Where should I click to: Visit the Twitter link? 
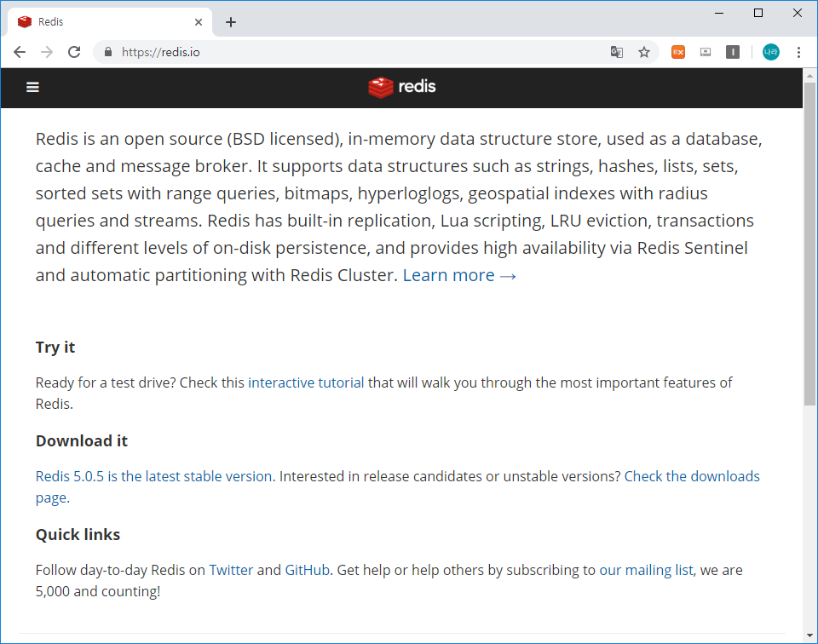pos(231,570)
